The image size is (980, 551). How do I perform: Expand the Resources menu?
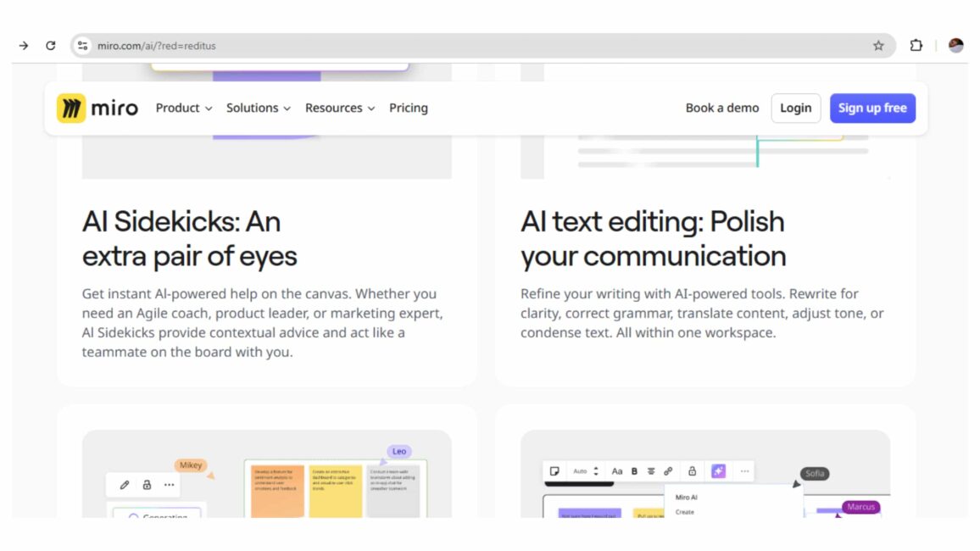click(x=340, y=108)
